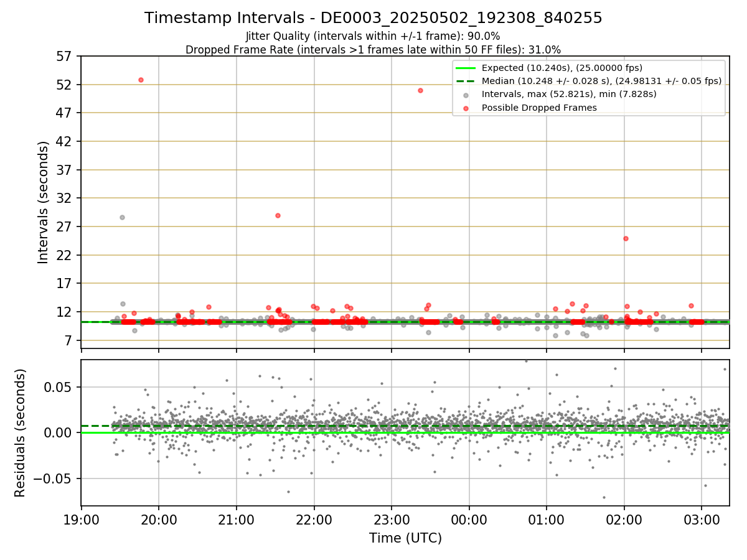This screenshot has height=560, width=747.
Task: Click the "Expected (10.240s), (25.00000 fps)" legend entry
Action: pyautogui.click(x=562, y=68)
